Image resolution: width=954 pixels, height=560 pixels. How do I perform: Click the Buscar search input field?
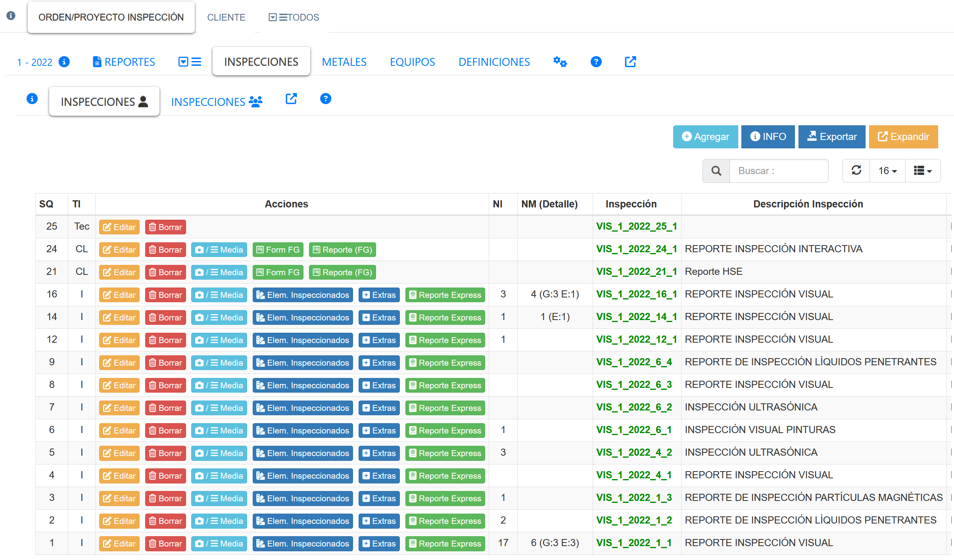778,171
